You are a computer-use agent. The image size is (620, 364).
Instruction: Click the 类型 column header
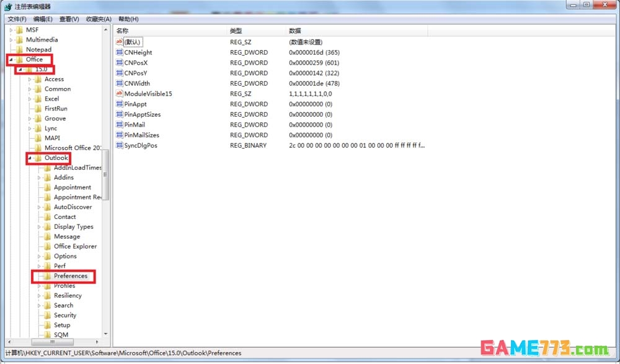pos(236,30)
